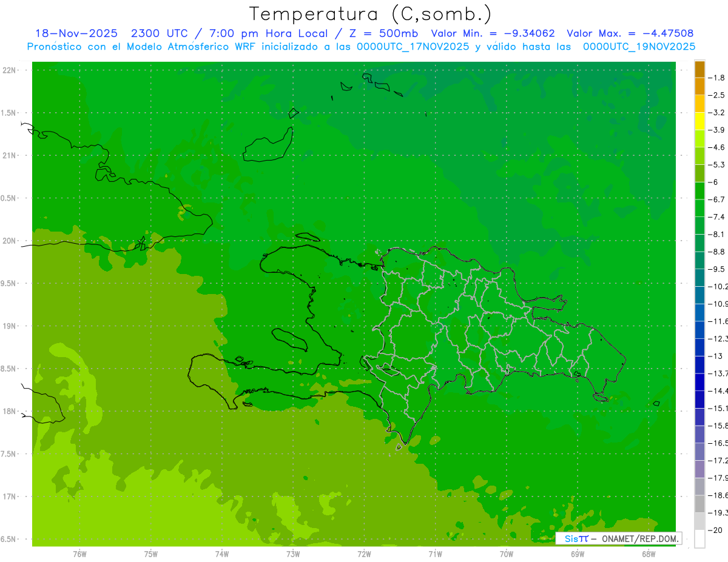Image resolution: width=728 pixels, height=562 pixels.
Task: Click the '19N' latitude label
Action: [x=8, y=326]
